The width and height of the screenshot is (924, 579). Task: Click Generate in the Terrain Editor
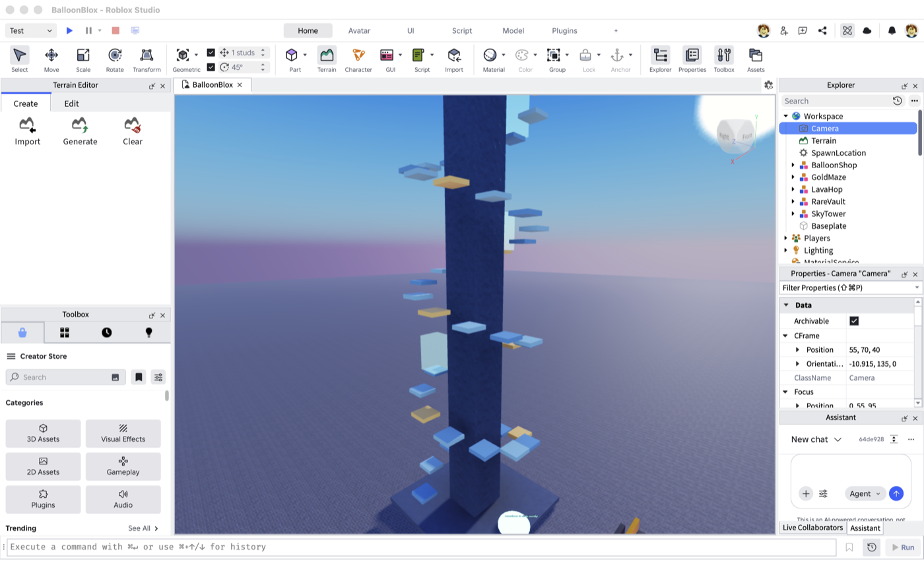(80, 131)
